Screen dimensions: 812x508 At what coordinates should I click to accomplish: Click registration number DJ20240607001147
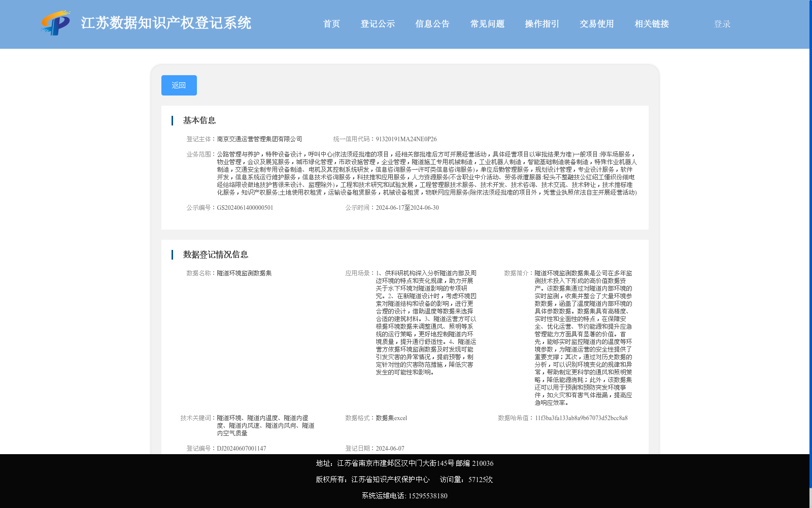tap(242, 449)
